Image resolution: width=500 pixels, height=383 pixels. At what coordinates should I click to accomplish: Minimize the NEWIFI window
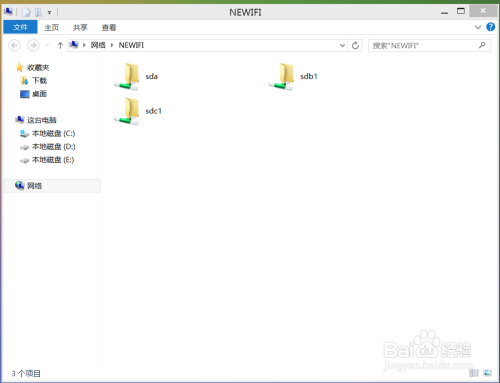point(444,12)
